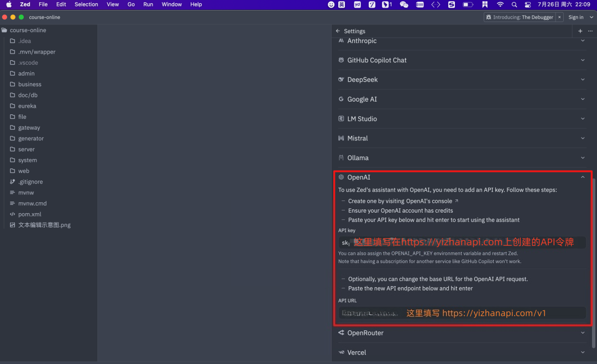597x364 pixels.
Task: Expand the Anthropic provider section
Action: 583,40
